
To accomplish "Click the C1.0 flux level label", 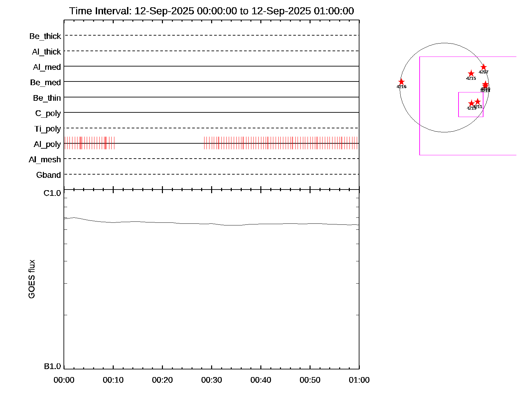I will pyautogui.click(x=52, y=193).
